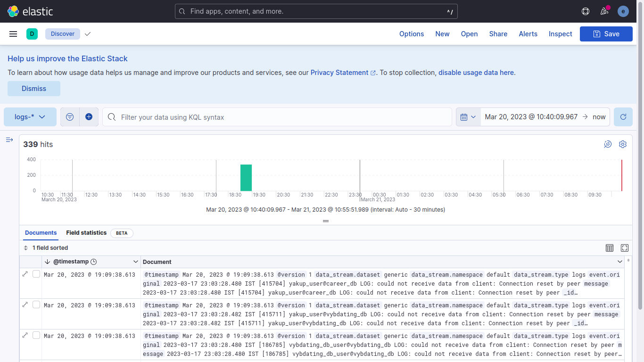The height and width of the screenshot is (362, 644).
Task: Select the vybdating_db_user@vybdating_db row checkbox
Action: (x=36, y=335)
